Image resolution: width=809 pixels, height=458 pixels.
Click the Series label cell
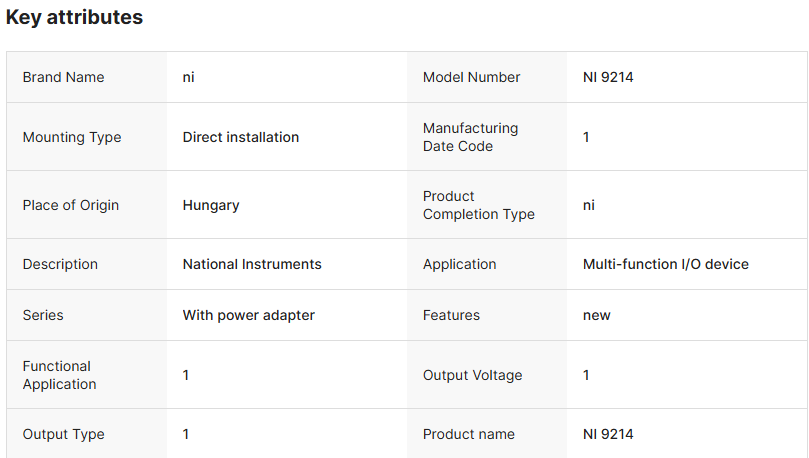[43, 315]
